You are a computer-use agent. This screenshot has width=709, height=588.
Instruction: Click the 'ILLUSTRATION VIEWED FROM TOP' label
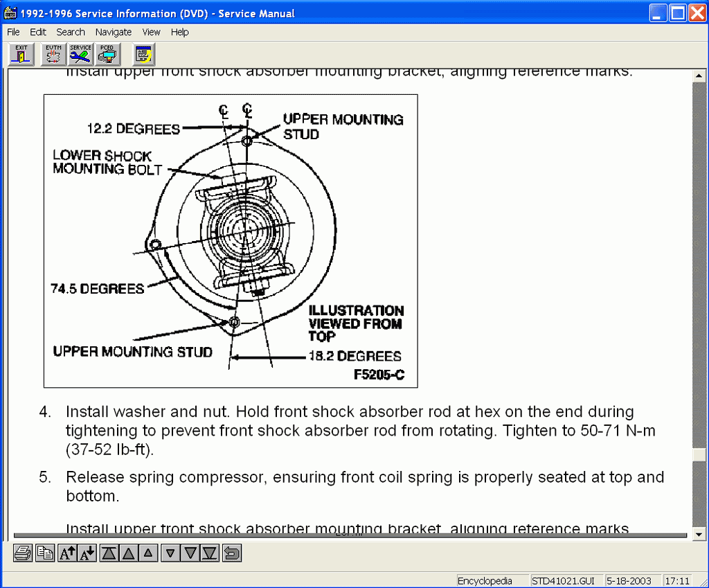[x=357, y=323]
